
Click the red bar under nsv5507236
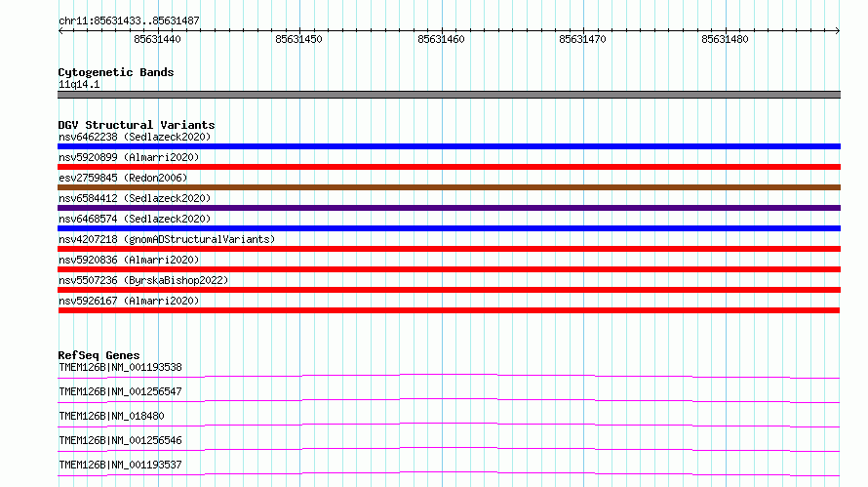point(449,290)
